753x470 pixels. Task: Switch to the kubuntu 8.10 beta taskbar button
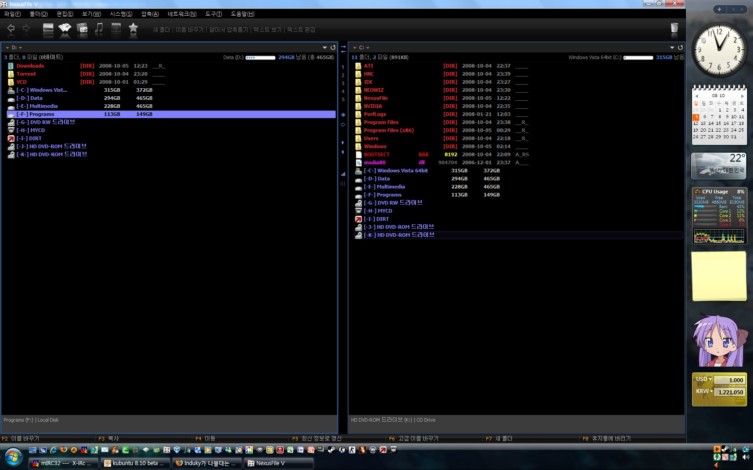[136, 463]
